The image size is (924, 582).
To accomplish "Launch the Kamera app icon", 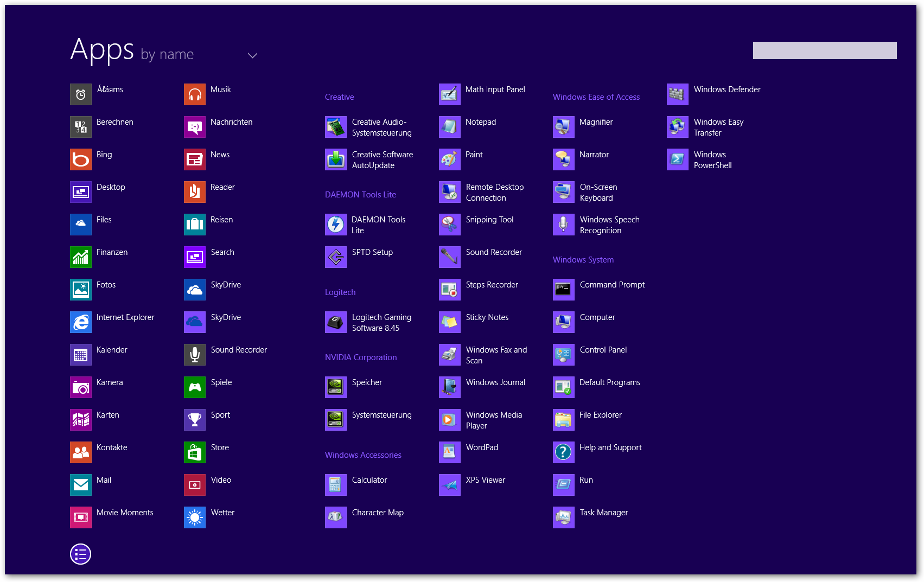I will pos(81,387).
